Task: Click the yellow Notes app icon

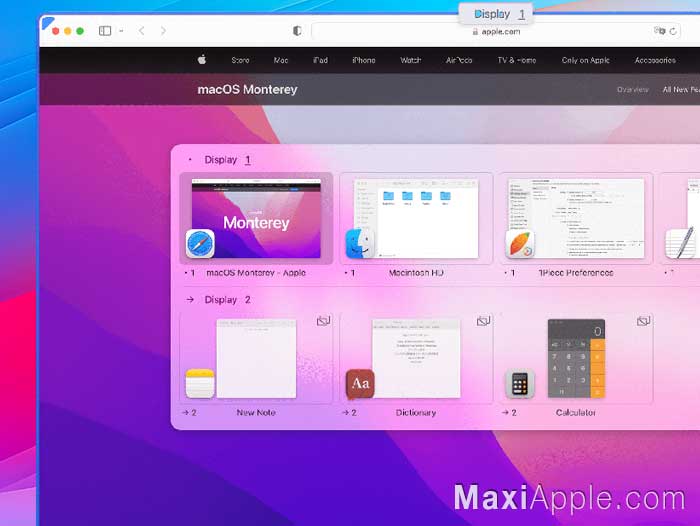Action: [200, 383]
